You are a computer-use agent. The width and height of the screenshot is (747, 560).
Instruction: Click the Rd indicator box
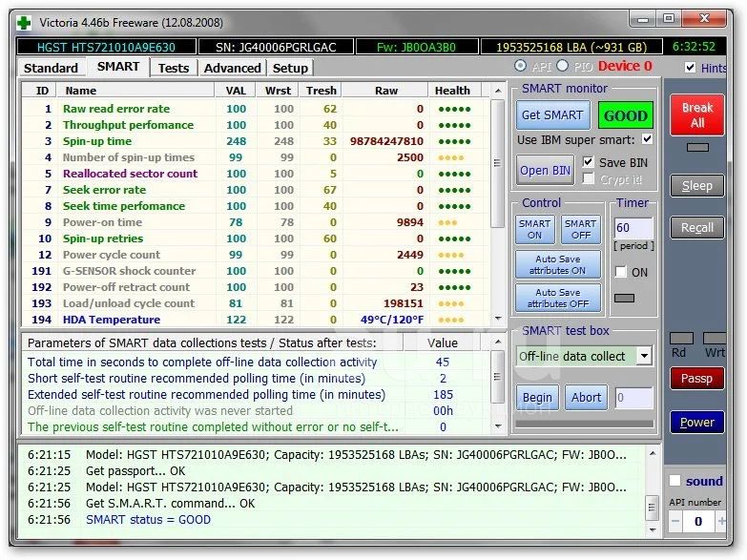tap(681, 339)
